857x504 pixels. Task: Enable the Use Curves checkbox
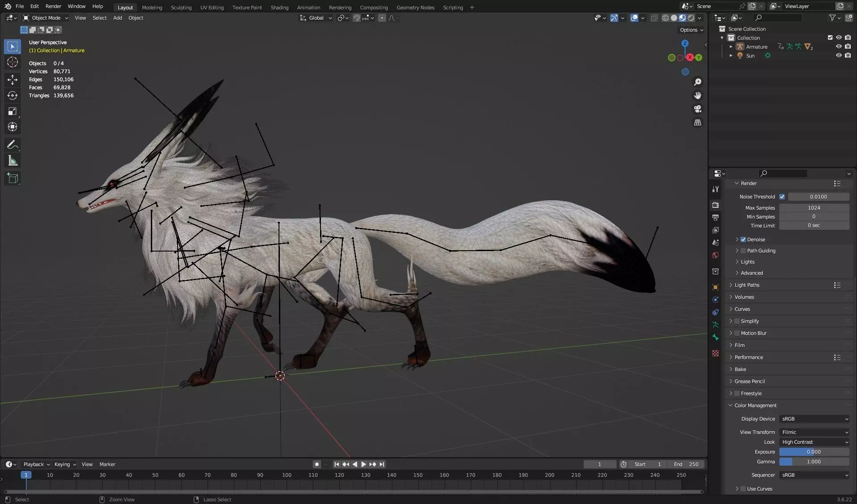point(743,489)
